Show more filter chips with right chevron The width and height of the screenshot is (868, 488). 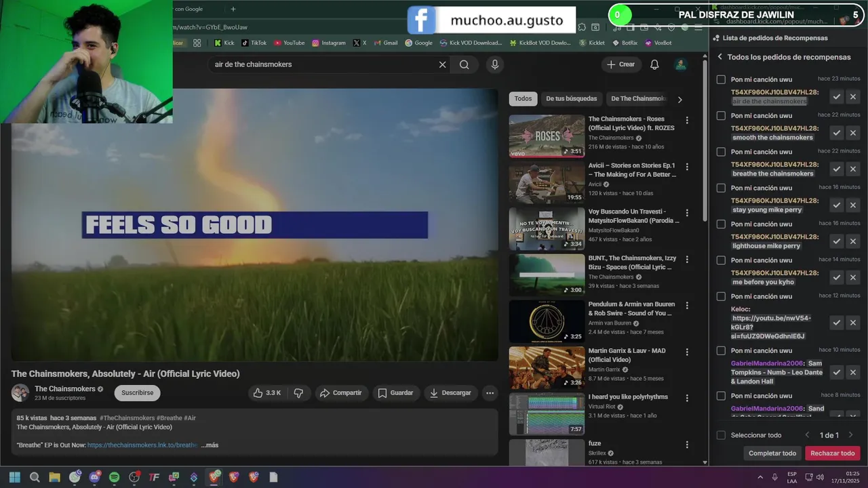[x=679, y=100]
